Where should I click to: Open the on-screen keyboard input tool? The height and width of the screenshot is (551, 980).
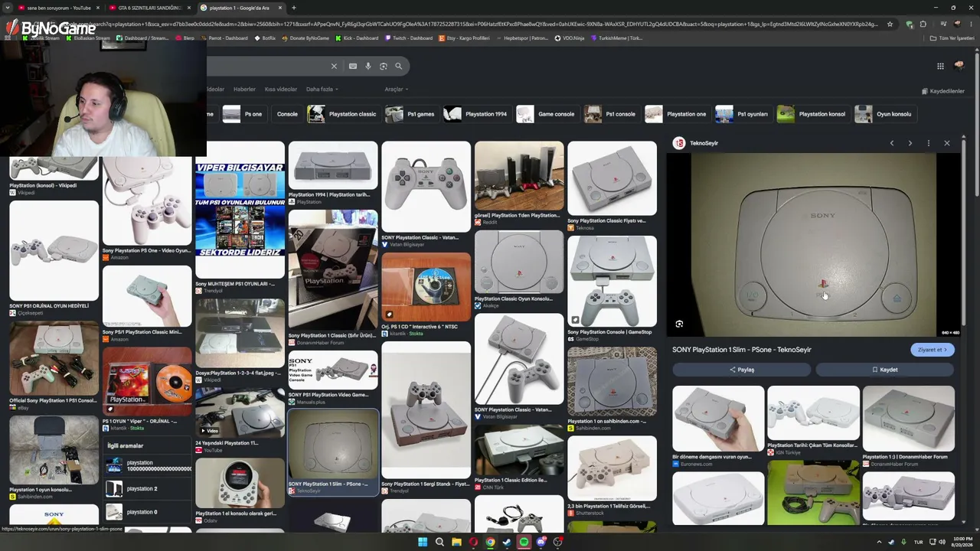(x=353, y=66)
